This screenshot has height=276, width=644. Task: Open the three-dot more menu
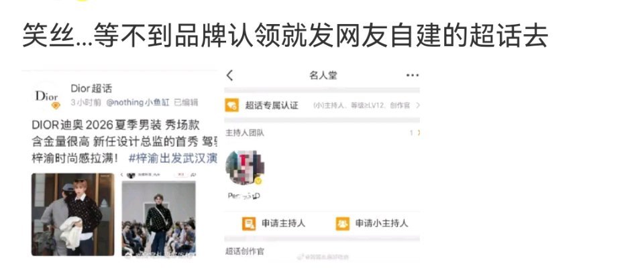pyautogui.click(x=412, y=76)
